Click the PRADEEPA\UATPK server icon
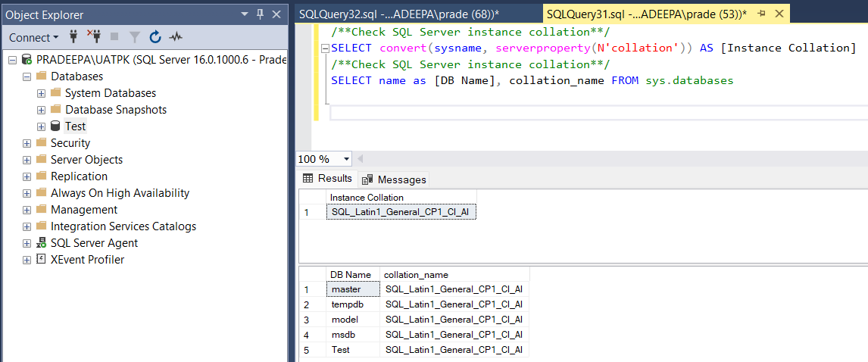868x362 pixels. click(27, 60)
